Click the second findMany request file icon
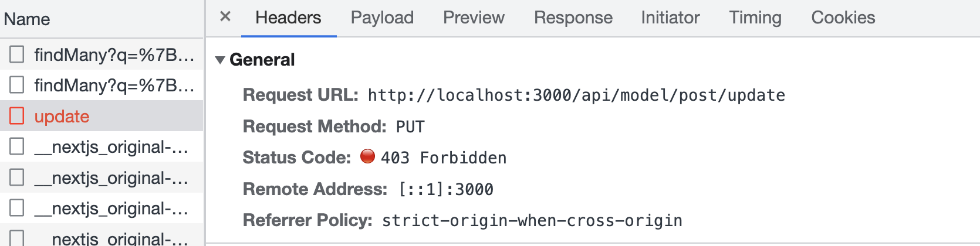 click(x=17, y=85)
